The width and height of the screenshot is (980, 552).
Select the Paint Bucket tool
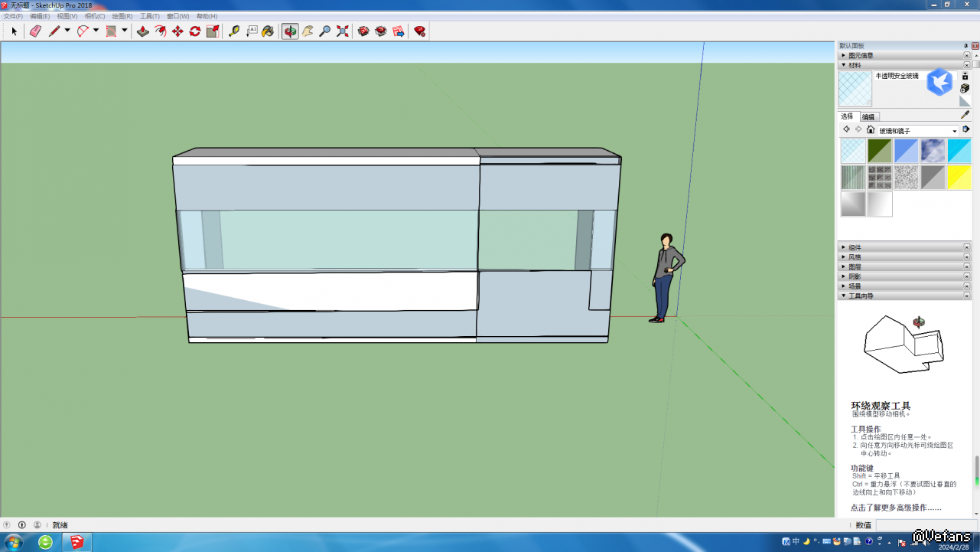[x=268, y=31]
